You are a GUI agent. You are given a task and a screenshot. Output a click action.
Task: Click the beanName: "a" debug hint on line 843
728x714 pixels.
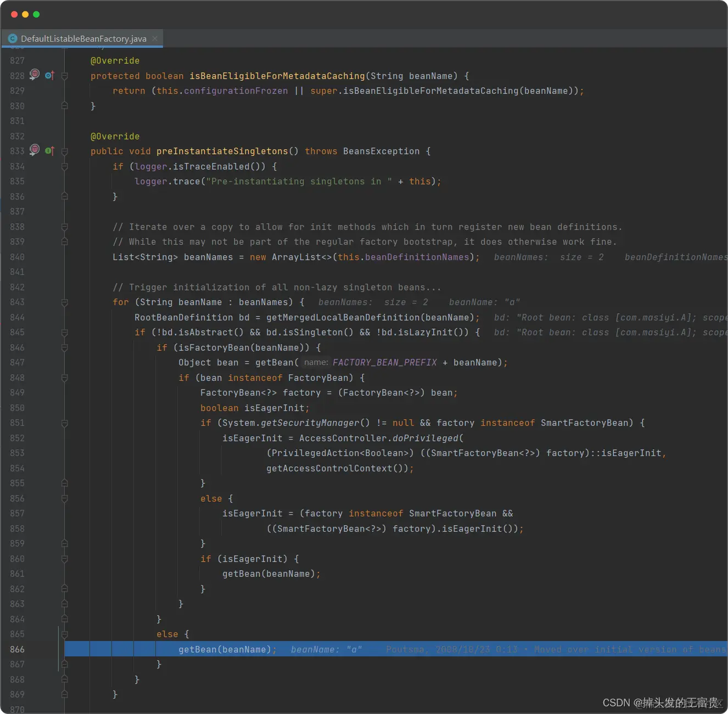(x=484, y=302)
